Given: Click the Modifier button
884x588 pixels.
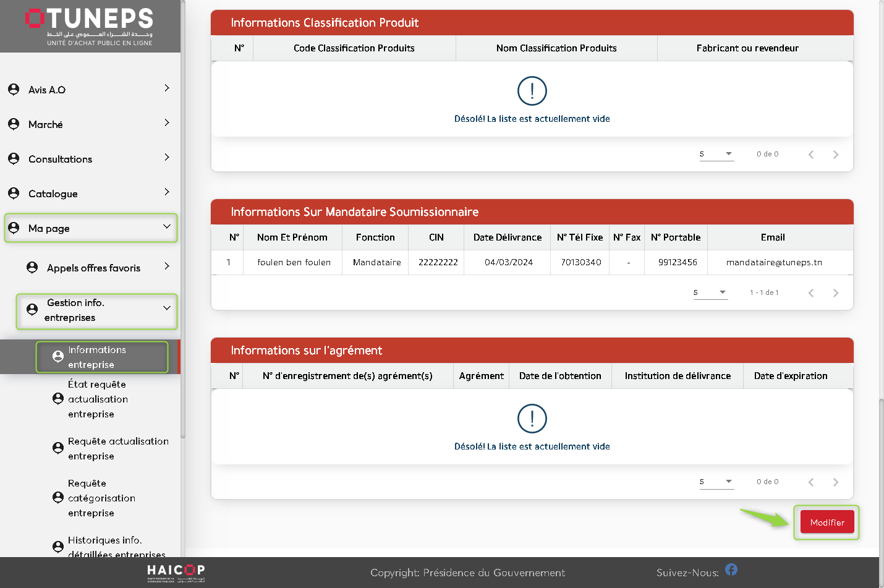Looking at the screenshot, I should tap(827, 522).
